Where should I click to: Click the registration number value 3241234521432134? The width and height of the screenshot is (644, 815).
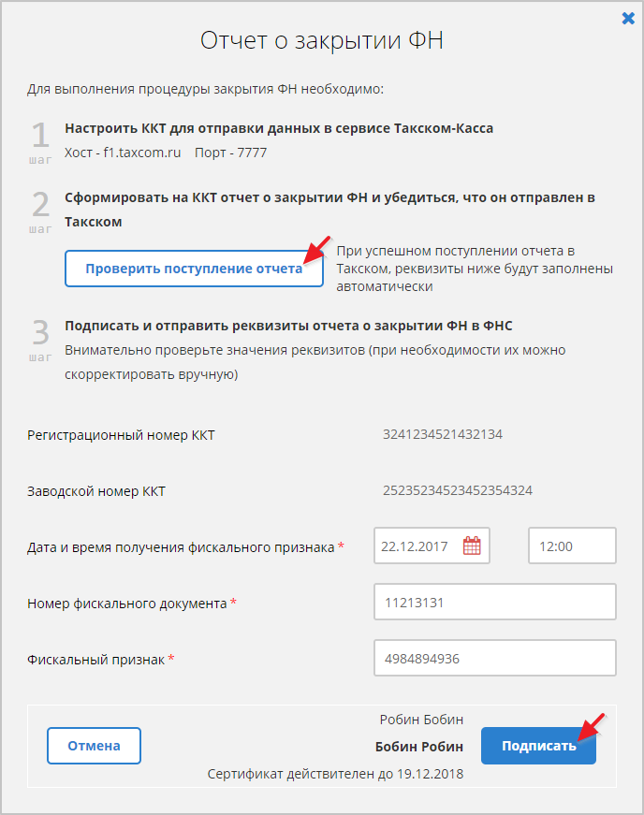point(443,434)
